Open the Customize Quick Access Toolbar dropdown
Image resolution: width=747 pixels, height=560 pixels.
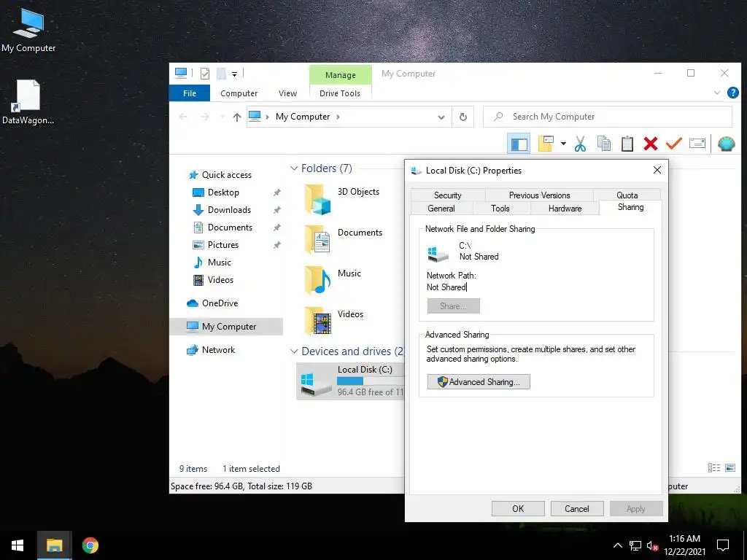pyautogui.click(x=234, y=74)
